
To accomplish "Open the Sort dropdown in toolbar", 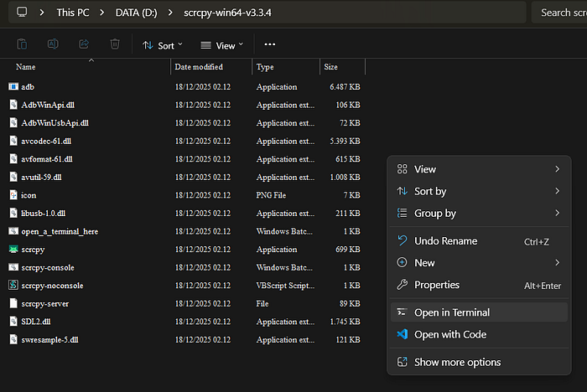I will click(163, 45).
